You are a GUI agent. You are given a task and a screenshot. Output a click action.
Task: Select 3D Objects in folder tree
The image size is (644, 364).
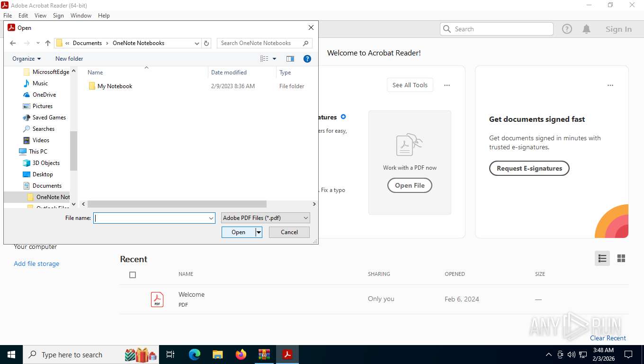coord(46,163)
